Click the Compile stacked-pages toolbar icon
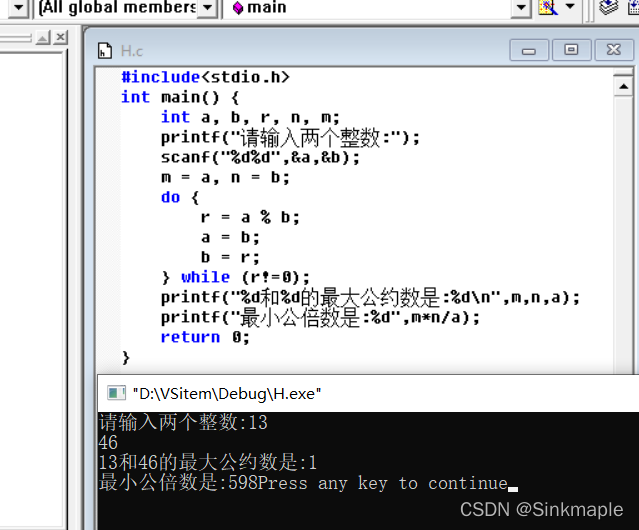Viewport: 639px width, 530px height. (608, 7)
